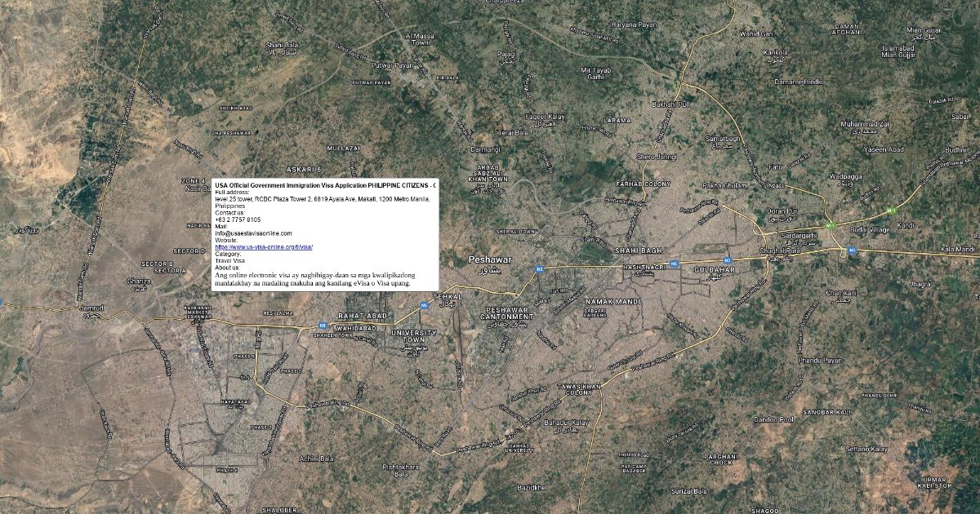Viewport: 980px width, 514px height.
Task: Select the M-1 motorway shield above Kandi
Action: 893,210
